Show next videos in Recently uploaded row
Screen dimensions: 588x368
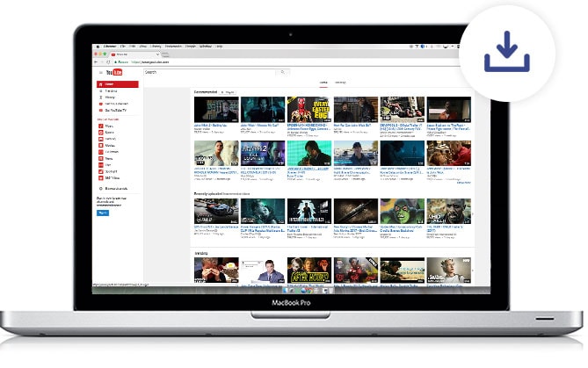pos(473,213)
